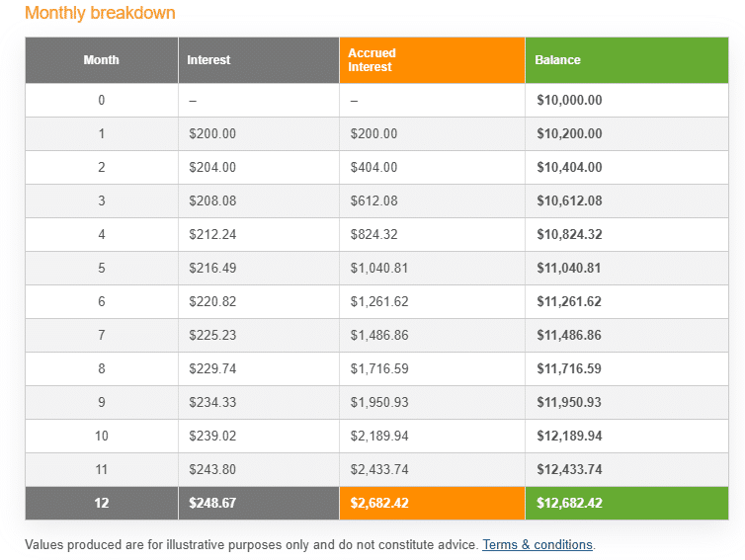The image size is (745, 560).
Task: Click the $11,716.59 balance cell
Action: tap(569, 369)
